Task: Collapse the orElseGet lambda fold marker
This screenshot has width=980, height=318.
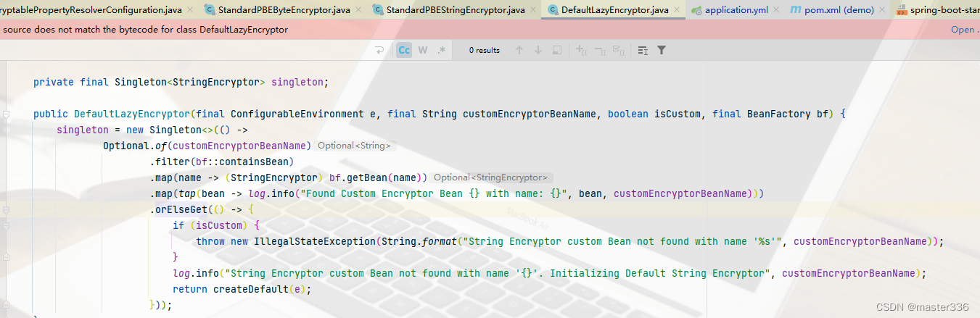Action: coord(6,210)
